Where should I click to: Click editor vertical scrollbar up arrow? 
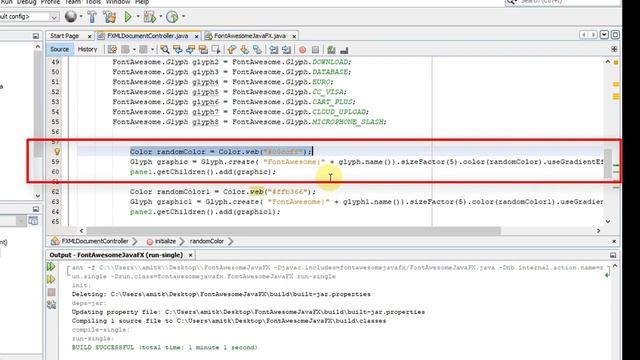(x=608, y=62)
